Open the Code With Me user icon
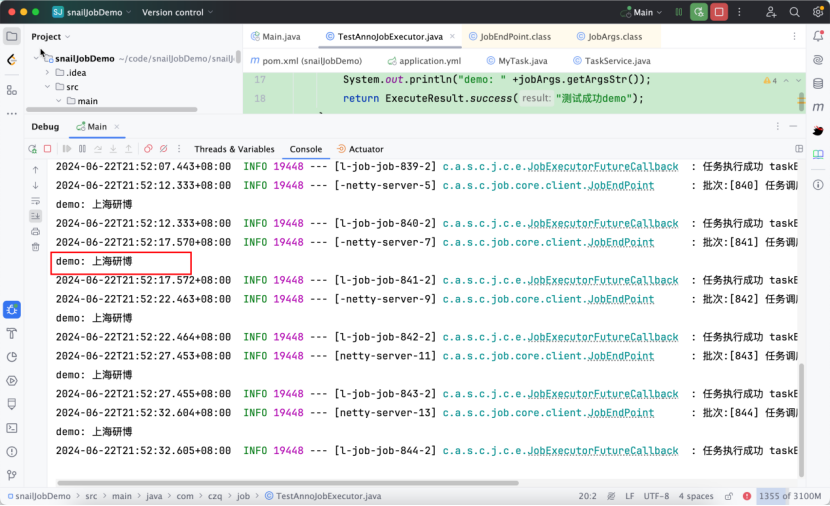 [x=771, y=12]
